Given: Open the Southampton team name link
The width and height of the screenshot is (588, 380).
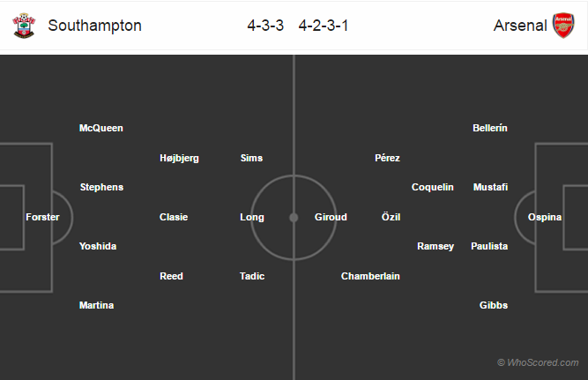Looking at the screenshot, I should 95,26.
